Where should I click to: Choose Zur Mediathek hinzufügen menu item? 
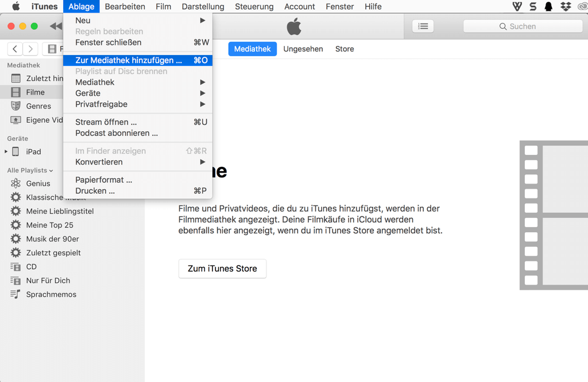[x=138, y=60]
